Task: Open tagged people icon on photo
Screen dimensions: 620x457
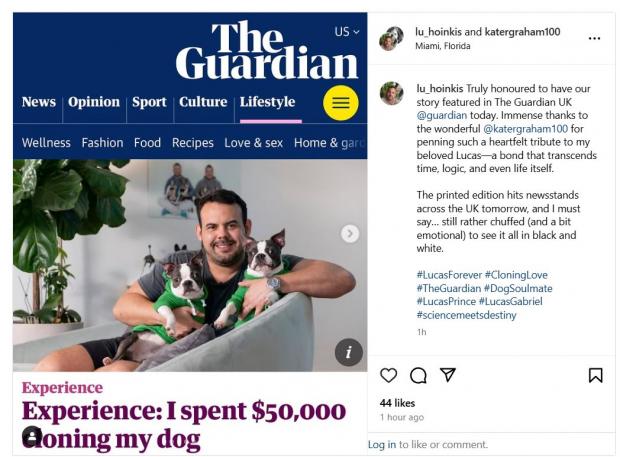Action: point(32,436)
